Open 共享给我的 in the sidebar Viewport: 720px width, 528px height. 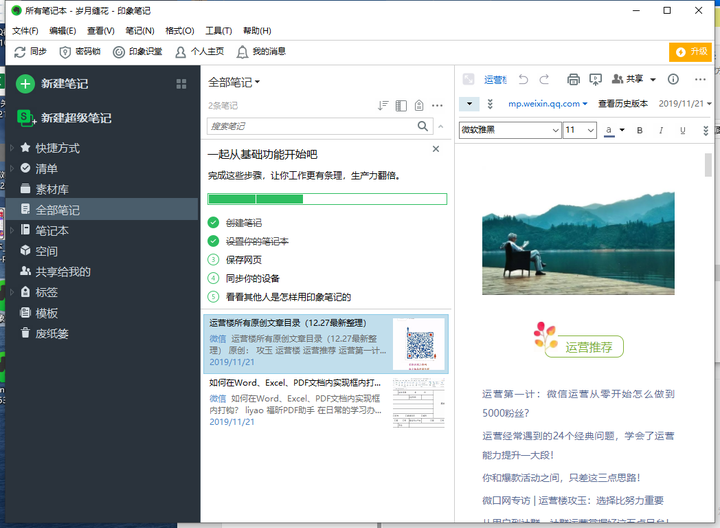(x=102, y=272)
